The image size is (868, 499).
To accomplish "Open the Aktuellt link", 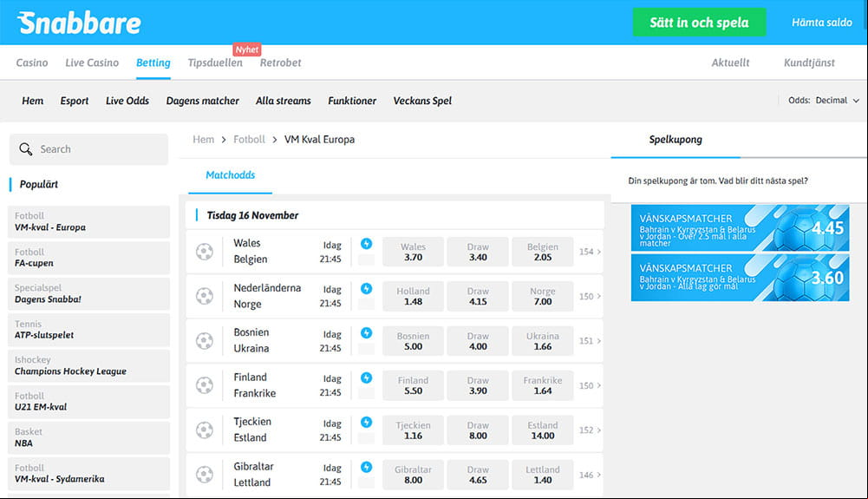I will [x=730, y=62].
